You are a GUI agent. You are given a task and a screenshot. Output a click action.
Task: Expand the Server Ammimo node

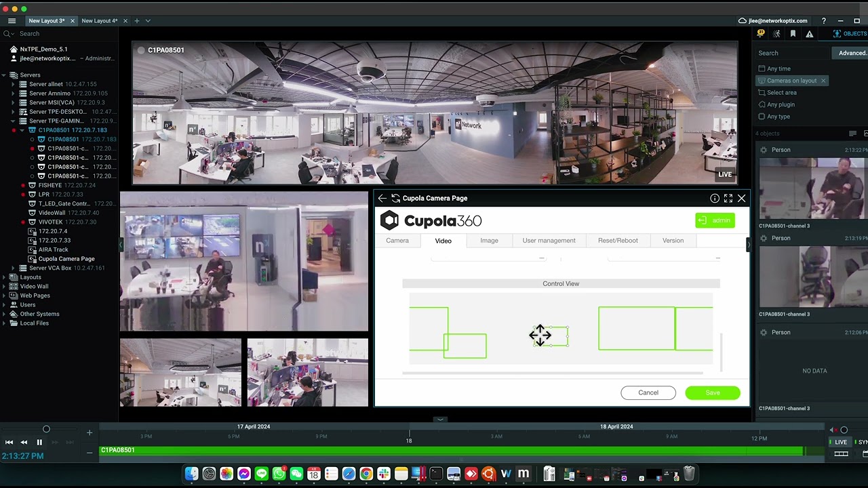click(13, 94)
